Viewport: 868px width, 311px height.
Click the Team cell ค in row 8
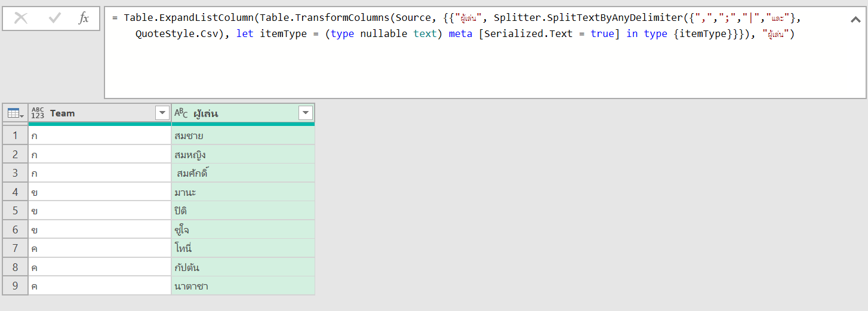(100, 267)
